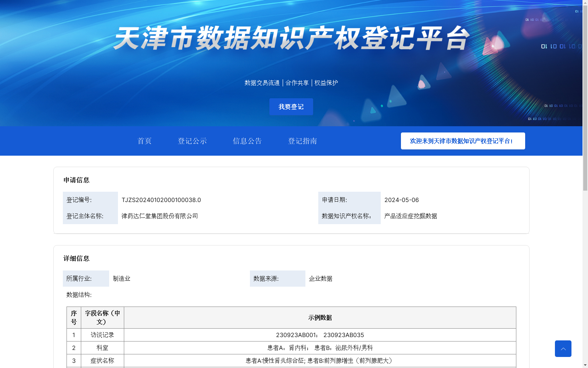
Task: Click the 症状名称 table cell
Action: coord(103,361)
